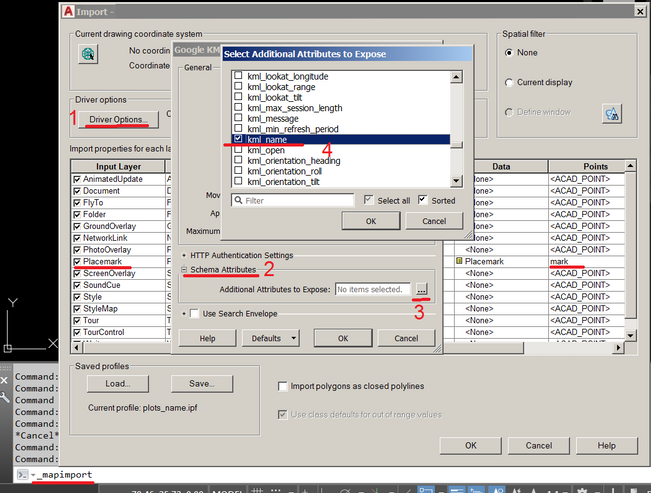Click the Load... saved profile button
Screen dimensions: 651x493
(x=117, y=384)
